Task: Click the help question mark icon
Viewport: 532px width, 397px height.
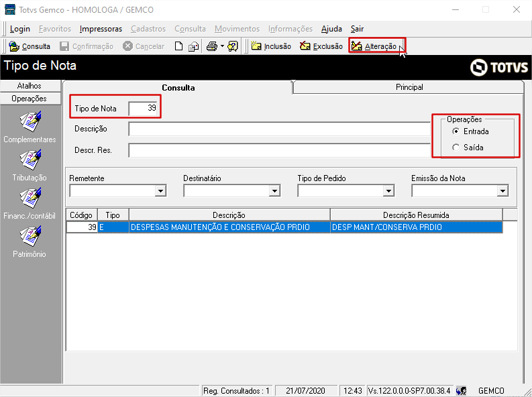Action: pyautogui.click(x=233, y=46)
